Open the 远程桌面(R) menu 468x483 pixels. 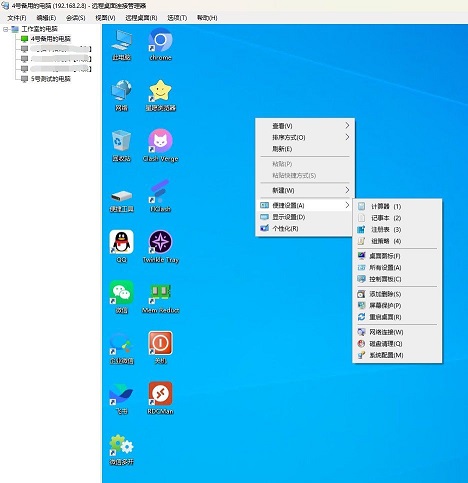coord(141,18)
